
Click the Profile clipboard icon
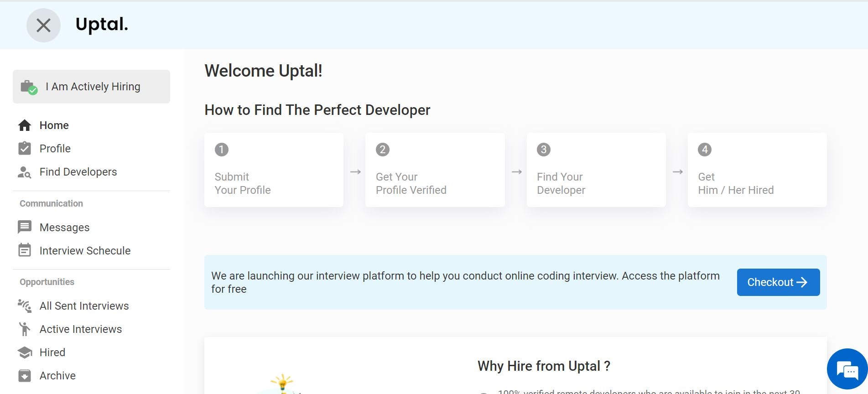tap(25, 148)
